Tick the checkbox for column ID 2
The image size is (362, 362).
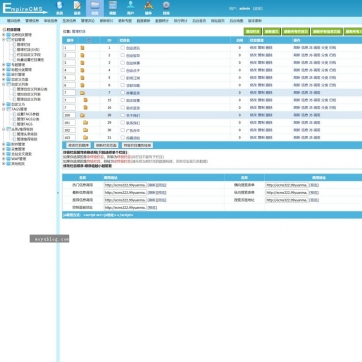(123, 55)
